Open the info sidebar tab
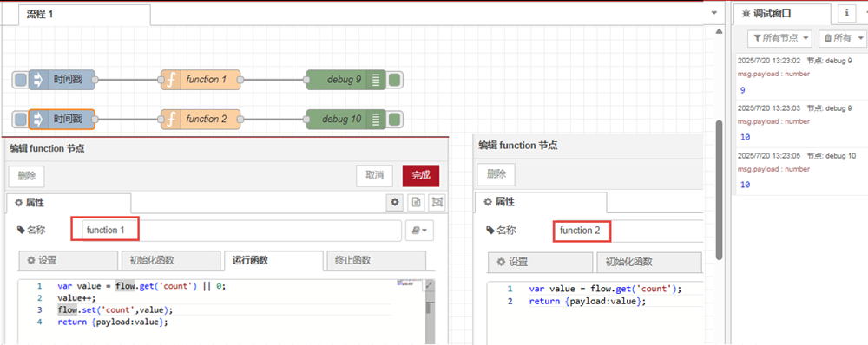 [846, 12]
